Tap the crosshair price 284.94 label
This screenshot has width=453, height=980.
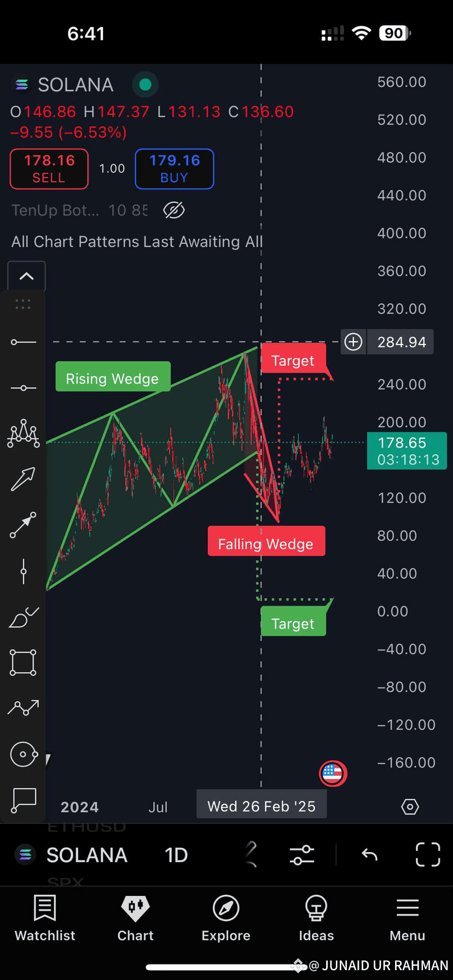click(x=402, y=342)
